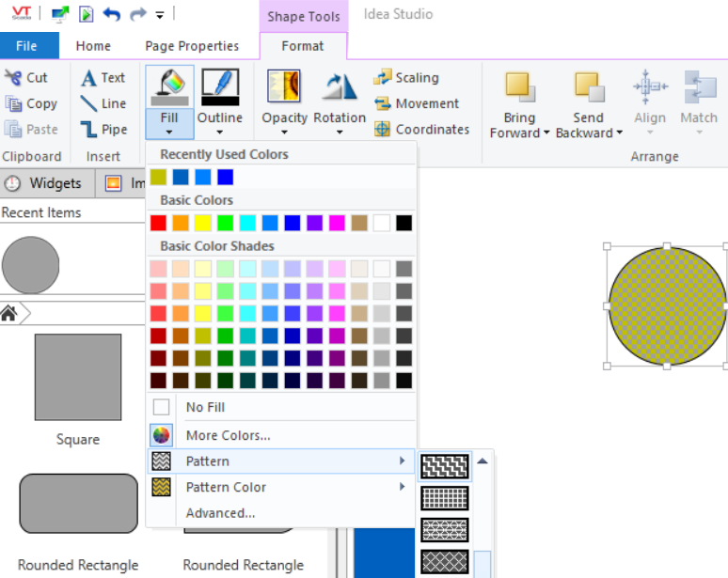Viewport: 728px width, 578px height.
Task: Switch to the Widgets panel tab
Action: pyautogui.click(x=46, y=183)
